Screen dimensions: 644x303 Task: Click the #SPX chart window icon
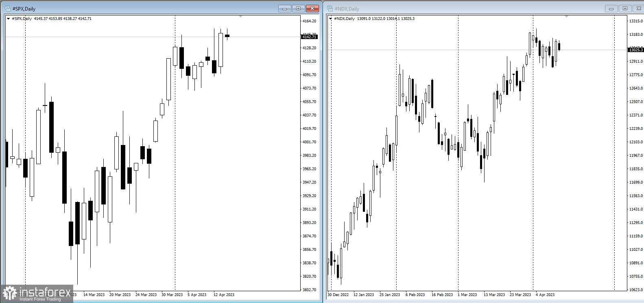8,9
